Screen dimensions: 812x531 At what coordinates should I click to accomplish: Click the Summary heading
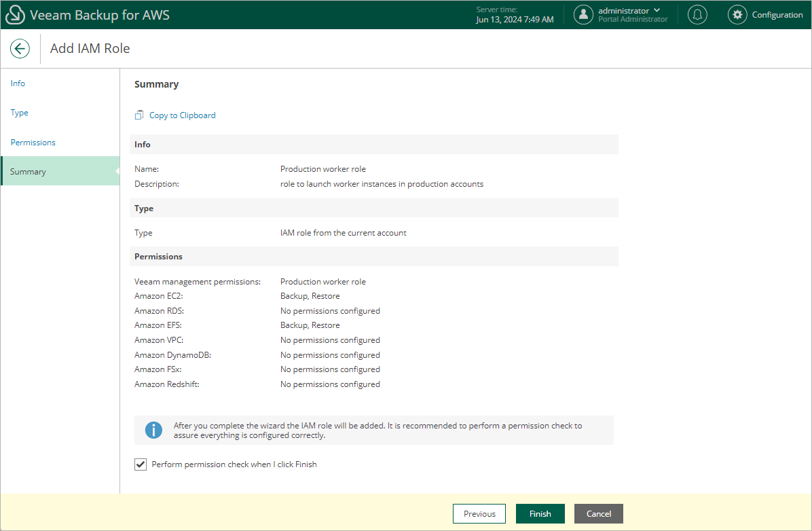[x=156, y=84]
